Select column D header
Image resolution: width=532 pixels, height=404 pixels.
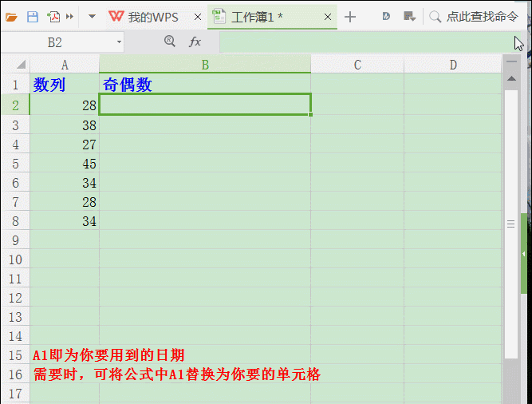[453, 65]
